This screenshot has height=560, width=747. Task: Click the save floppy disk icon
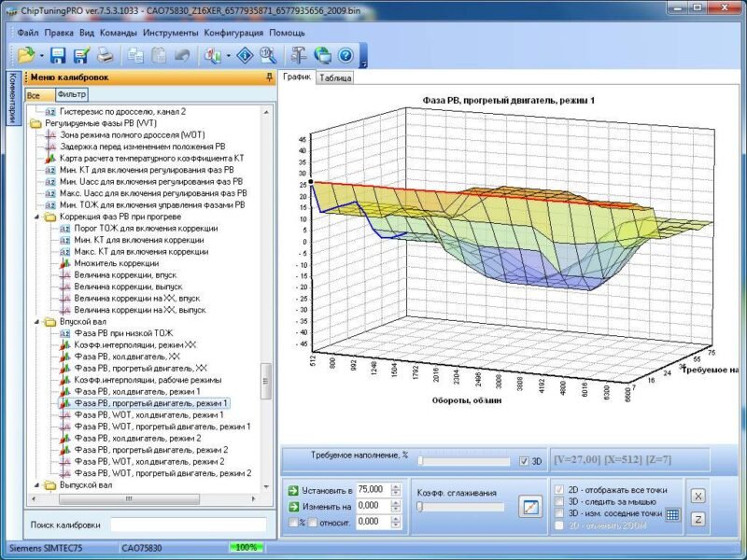pyautogui.click(x=58, y=55)
